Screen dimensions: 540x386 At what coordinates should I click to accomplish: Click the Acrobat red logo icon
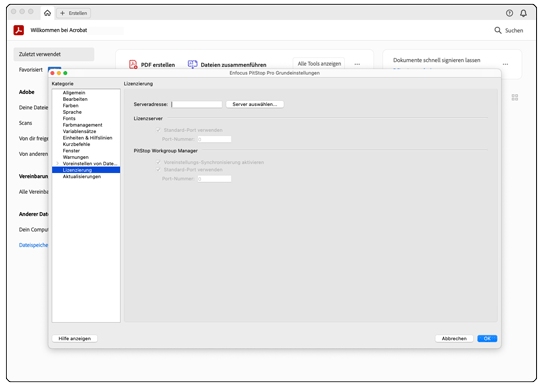coord(19,30)
